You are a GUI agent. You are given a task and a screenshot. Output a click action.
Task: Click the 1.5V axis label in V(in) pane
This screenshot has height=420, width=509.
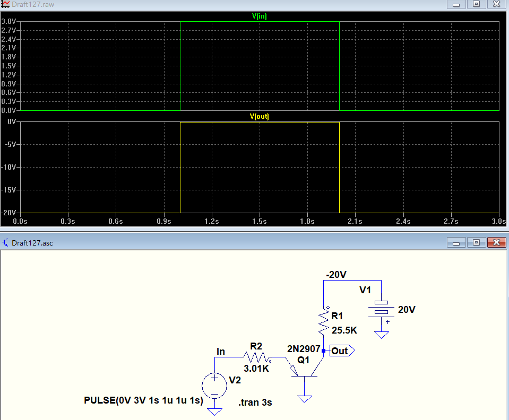9,66
